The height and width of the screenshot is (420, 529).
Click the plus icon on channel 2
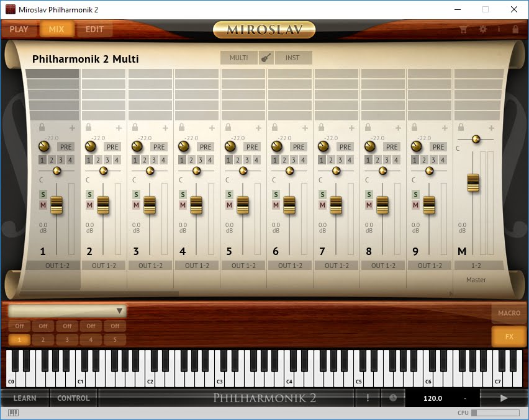[119, 128]
